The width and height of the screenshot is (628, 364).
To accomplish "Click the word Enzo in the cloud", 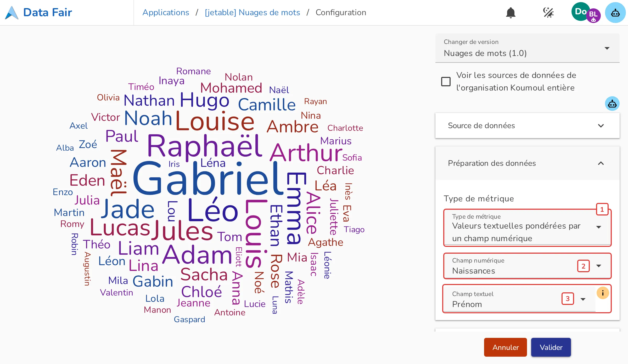I will (x=63, y=192).
